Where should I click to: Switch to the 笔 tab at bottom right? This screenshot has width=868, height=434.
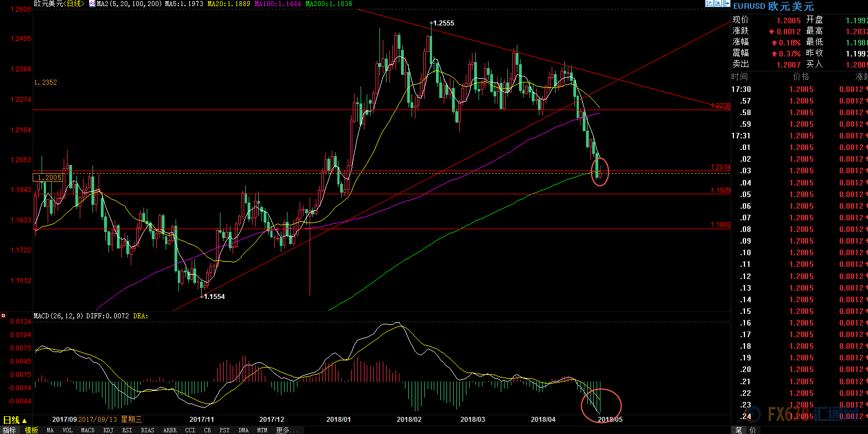[738, 430]
